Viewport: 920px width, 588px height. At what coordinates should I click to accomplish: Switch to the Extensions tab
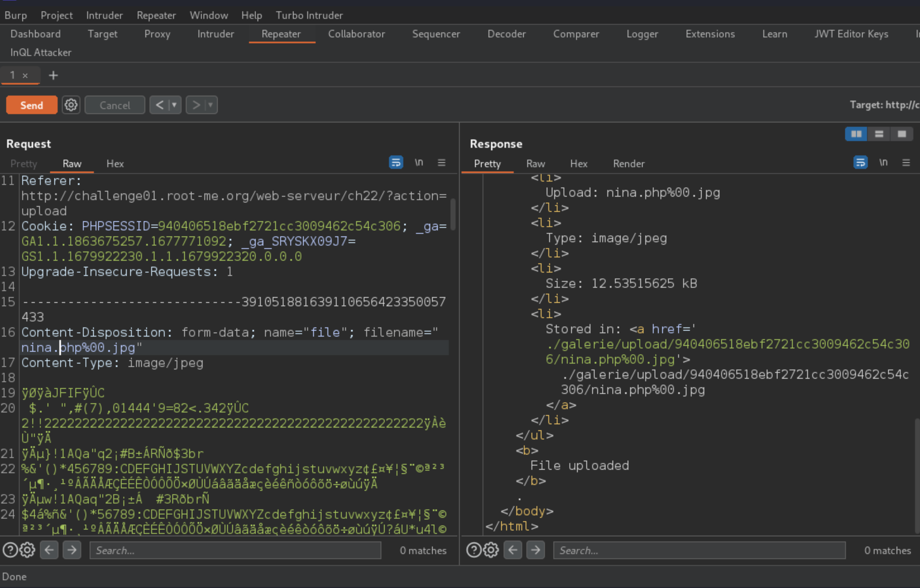click(710, 34)
